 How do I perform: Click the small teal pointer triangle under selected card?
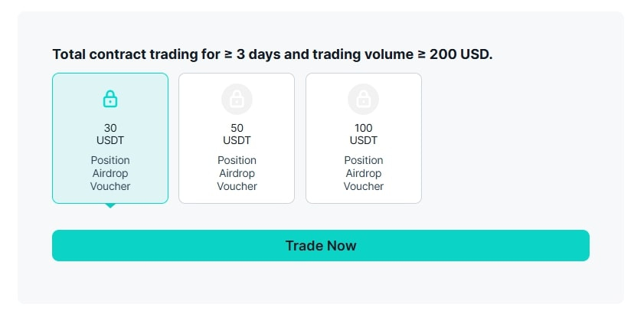coord(110,205)
